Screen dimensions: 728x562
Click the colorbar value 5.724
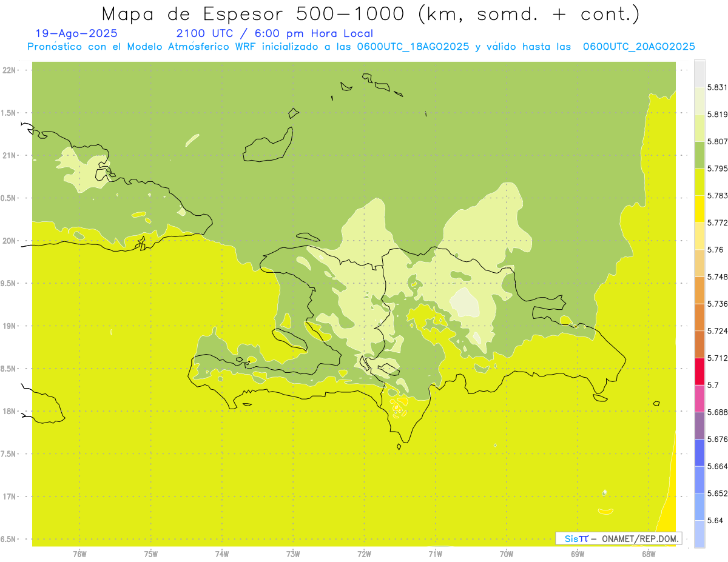point(716,331)
